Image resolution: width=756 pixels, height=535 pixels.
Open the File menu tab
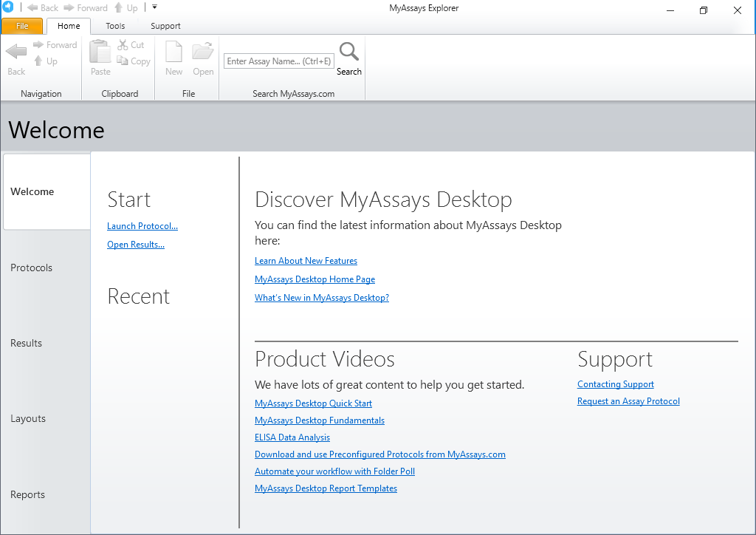click(x=22, y=26)
